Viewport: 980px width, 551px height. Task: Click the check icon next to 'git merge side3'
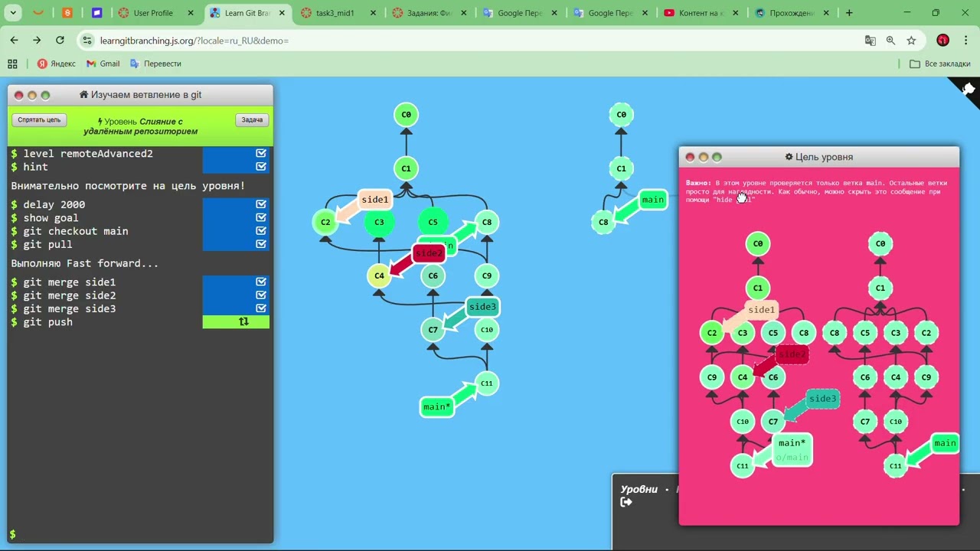point(261,308)
